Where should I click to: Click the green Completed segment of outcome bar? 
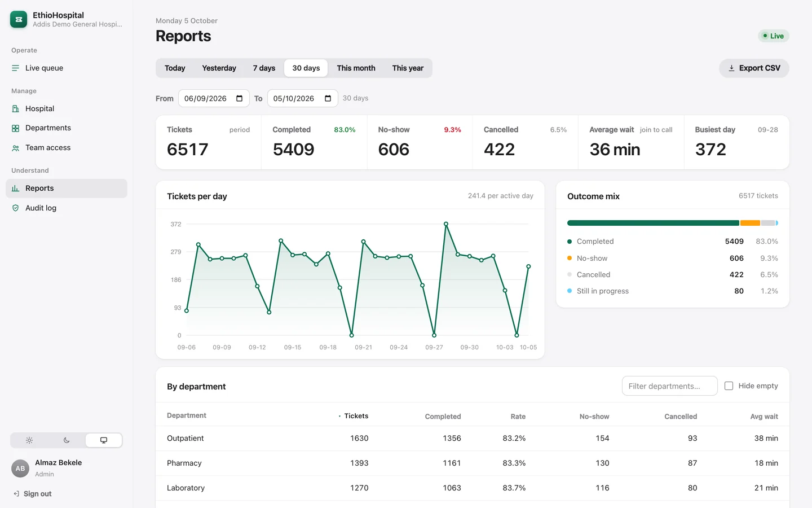point(653,223)
